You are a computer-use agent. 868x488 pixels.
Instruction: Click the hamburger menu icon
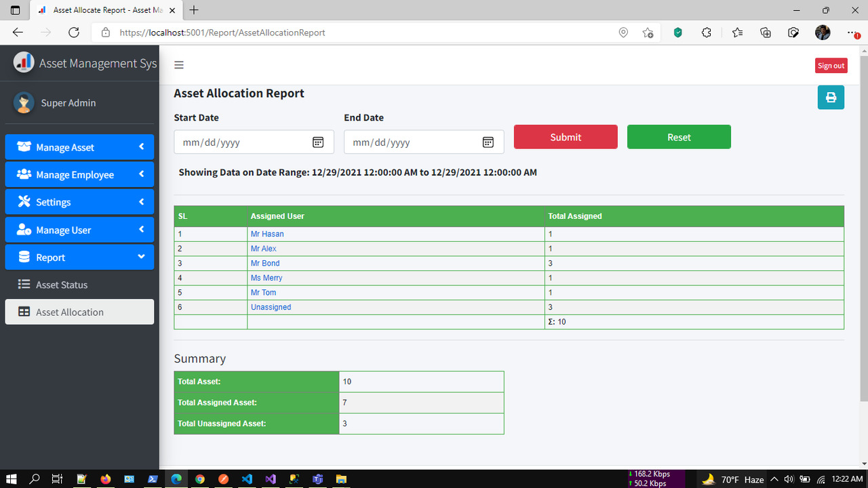pyautogui.click(x=178, y=64)
